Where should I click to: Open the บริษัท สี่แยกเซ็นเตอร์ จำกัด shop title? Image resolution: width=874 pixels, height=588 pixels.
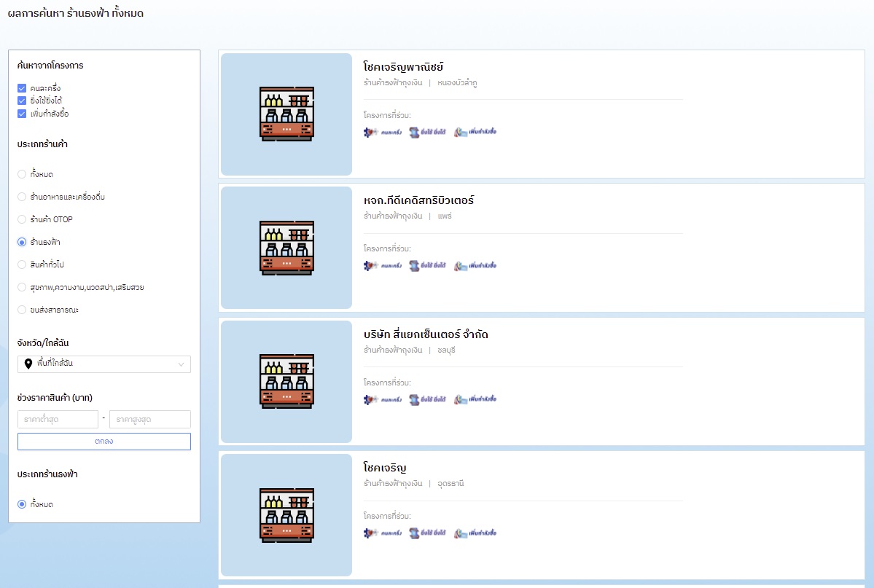coord(426,334)
